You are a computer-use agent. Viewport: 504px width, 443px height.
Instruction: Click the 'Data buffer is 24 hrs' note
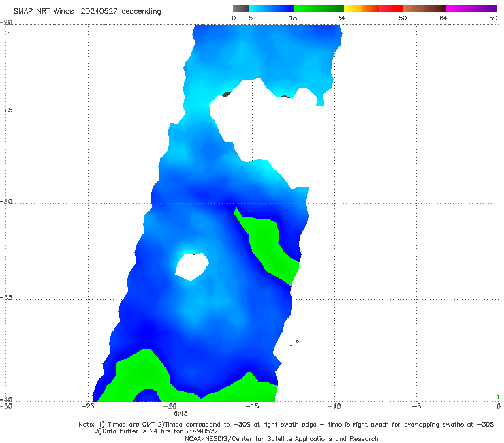[157, 431]
